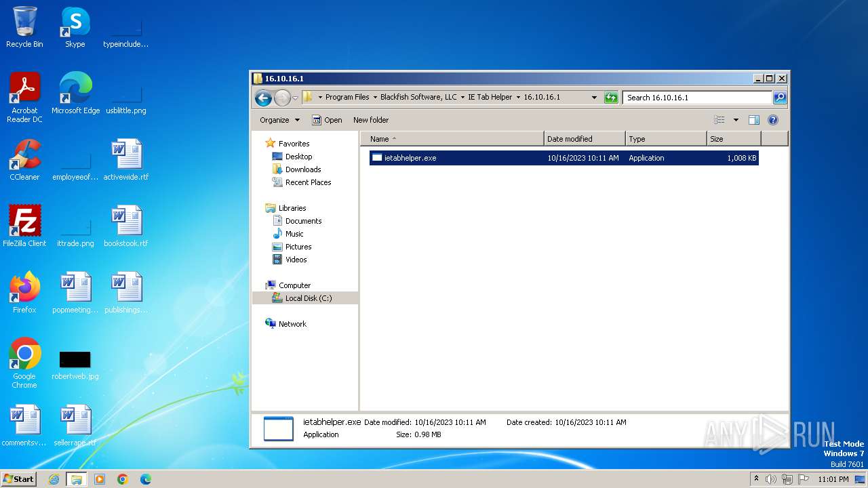Open Recent Places in Favorites
Viewport: 868px width, 488px height.
pyautogui.click(x=308, y=182)
